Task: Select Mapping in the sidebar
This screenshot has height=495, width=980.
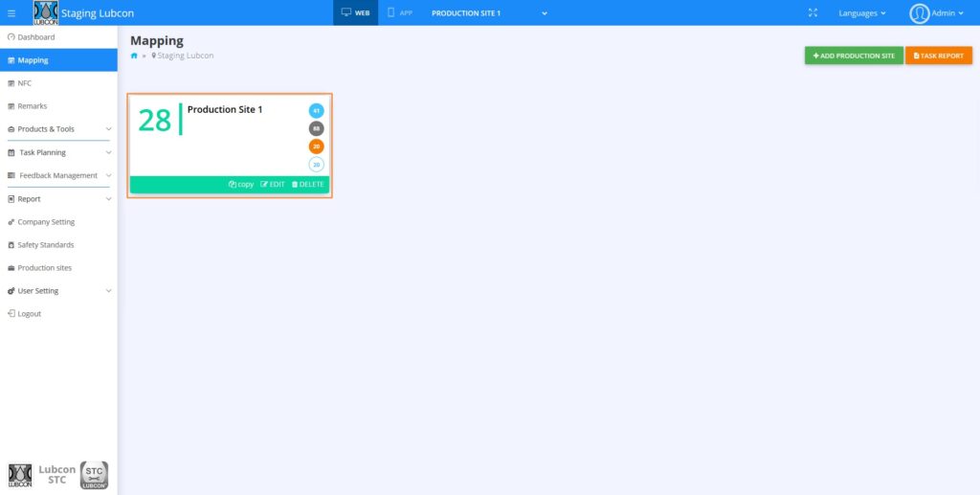Action: pyautogui.click(x=58, y=60)
